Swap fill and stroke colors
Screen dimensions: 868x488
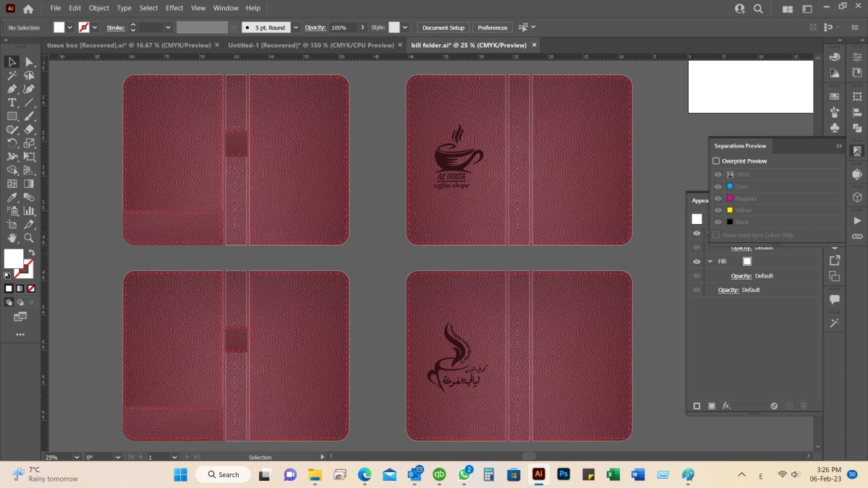tap(32, 252)
